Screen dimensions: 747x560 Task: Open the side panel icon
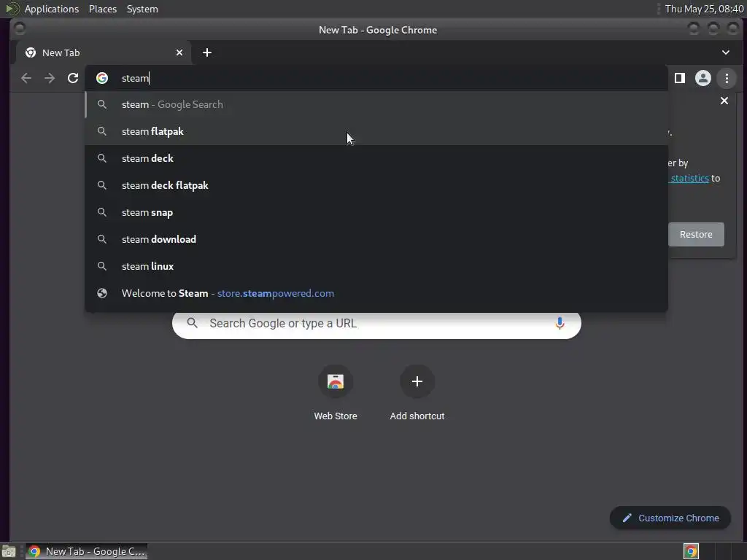point(680,78)
